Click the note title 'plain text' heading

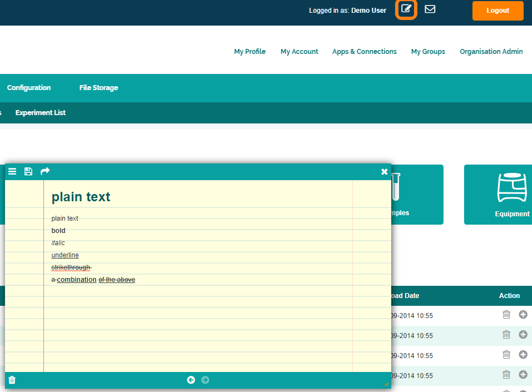pos(81,197)
